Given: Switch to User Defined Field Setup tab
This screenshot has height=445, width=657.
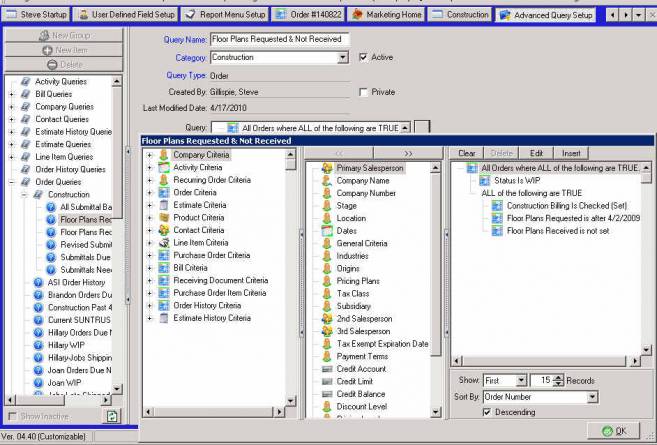Looking at the screenshot, I should click(x=126, y=15).
